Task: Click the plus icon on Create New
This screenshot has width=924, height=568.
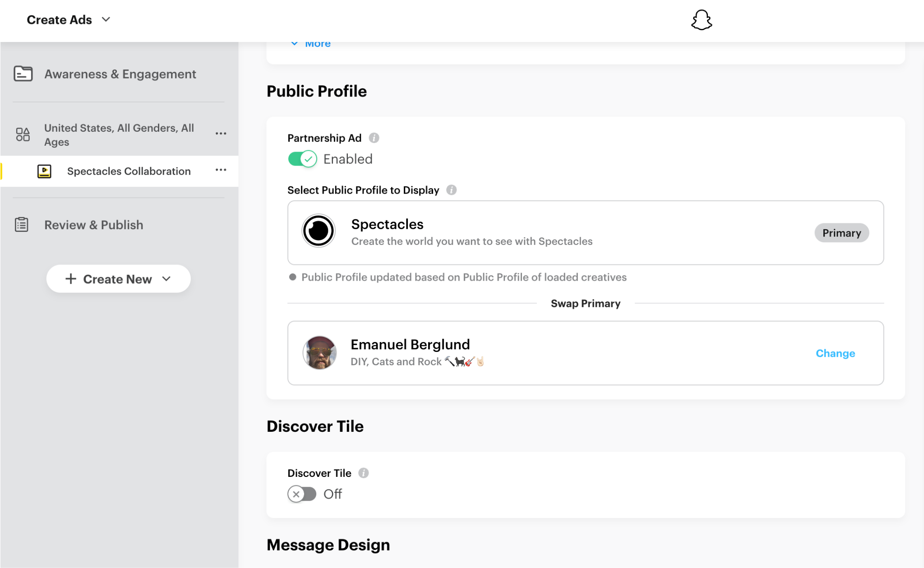Action: tap(71, 279)
